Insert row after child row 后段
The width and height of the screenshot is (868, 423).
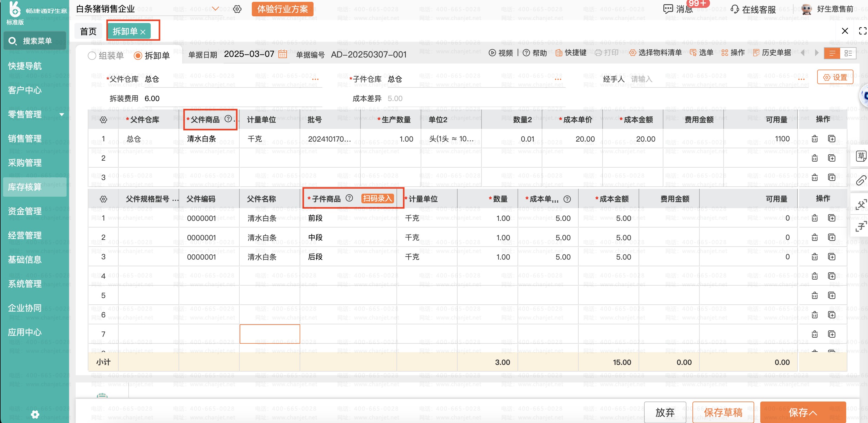click(x=832, y=257)
